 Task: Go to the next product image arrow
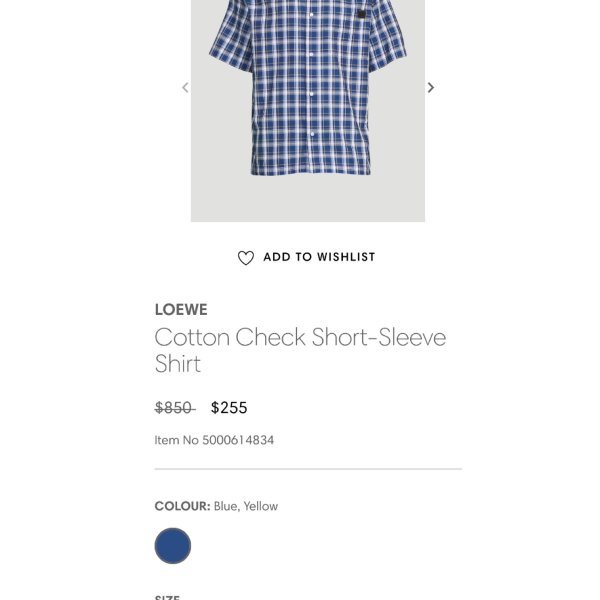click(430, 88)
